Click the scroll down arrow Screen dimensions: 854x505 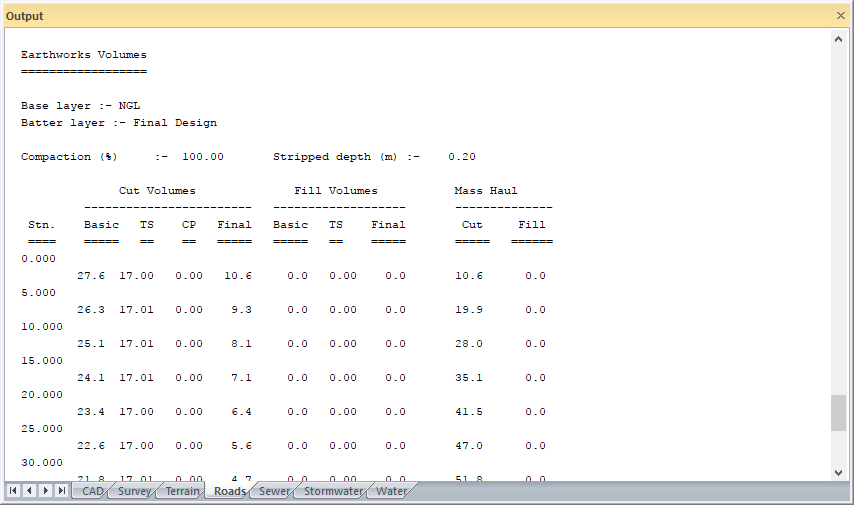(x=838, y=472)
